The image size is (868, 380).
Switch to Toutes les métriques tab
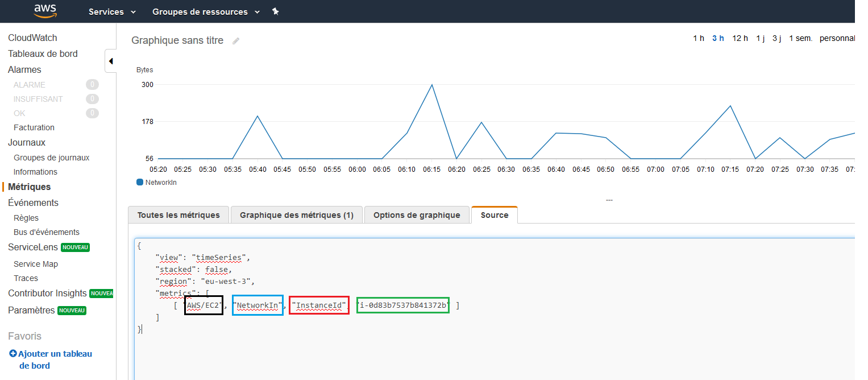coord(178,215)
